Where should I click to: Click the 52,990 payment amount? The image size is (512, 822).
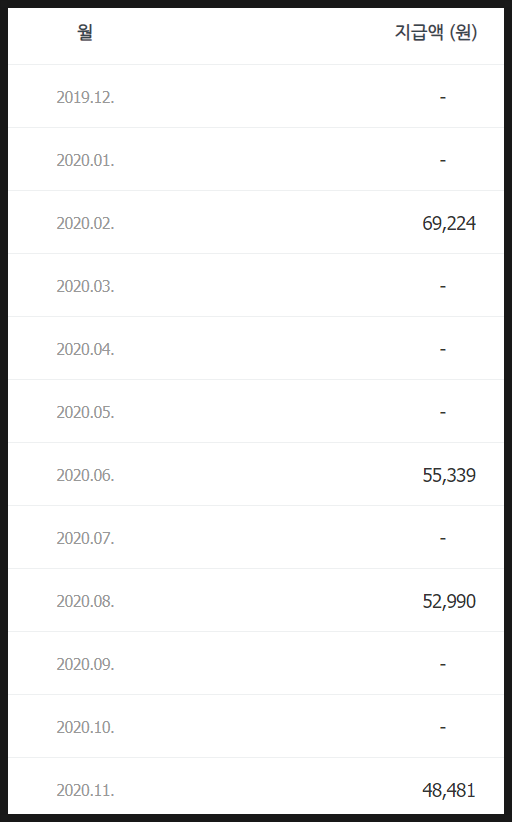click(x=449, y=601)
